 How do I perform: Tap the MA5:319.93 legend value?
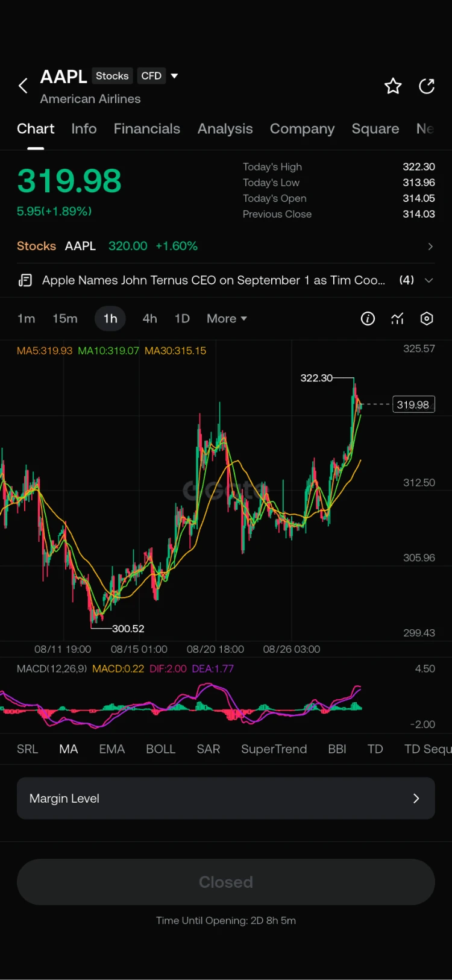pos(45,351)
